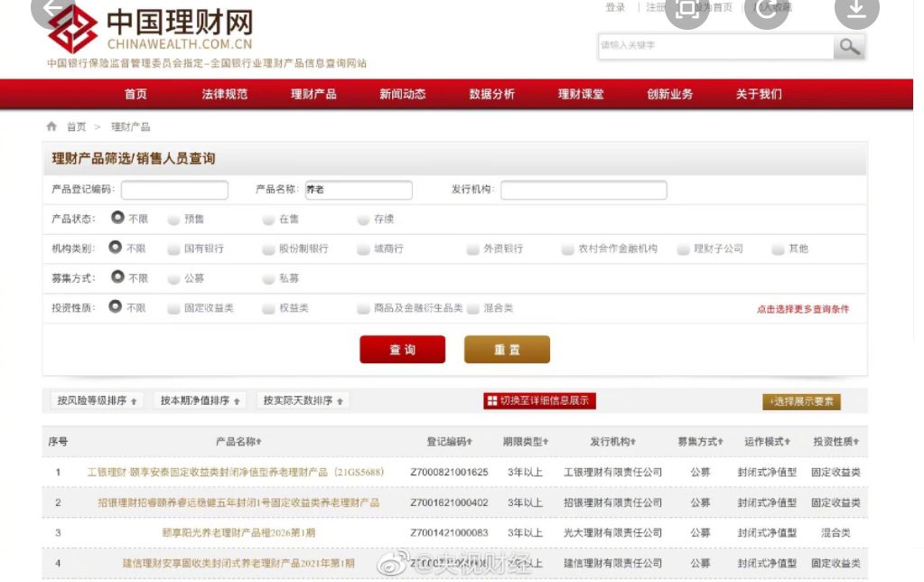Click the download arrow icon
The image size is (924, 582).
[x=857, y=9]
